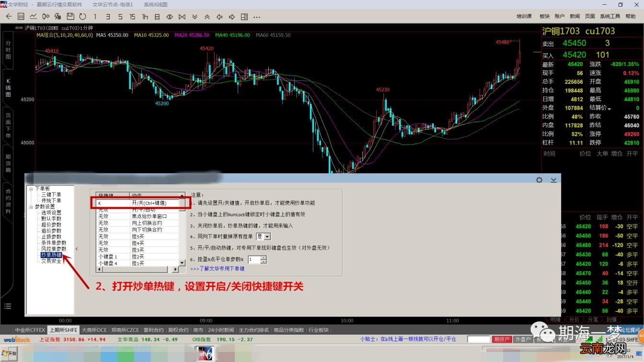Click the 期货户 button
The height and width of the screenshot is (362, 644).
point(502,339)
